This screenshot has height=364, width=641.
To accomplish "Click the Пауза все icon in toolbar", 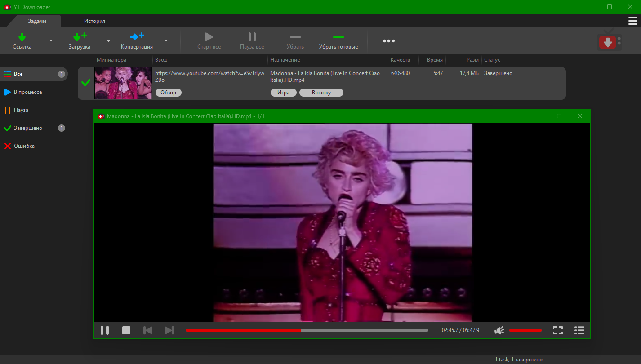I will [x=252, y=37].
